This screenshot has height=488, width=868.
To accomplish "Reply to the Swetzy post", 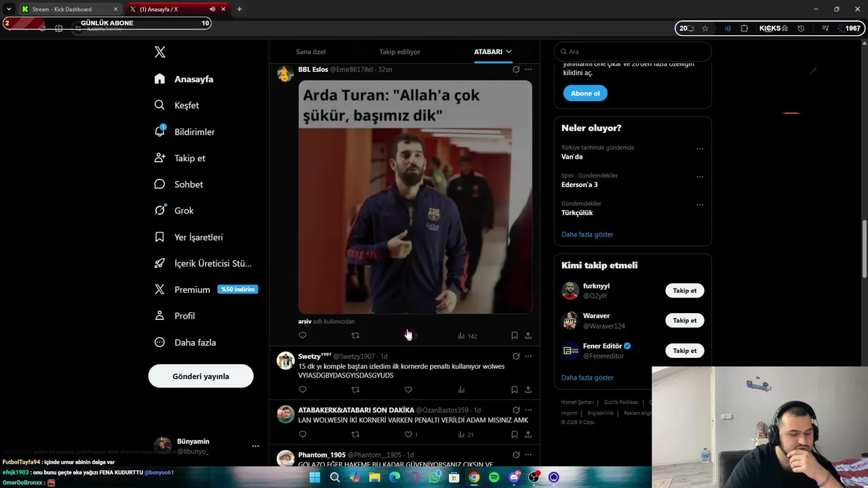I will click(x=302, y=390).
